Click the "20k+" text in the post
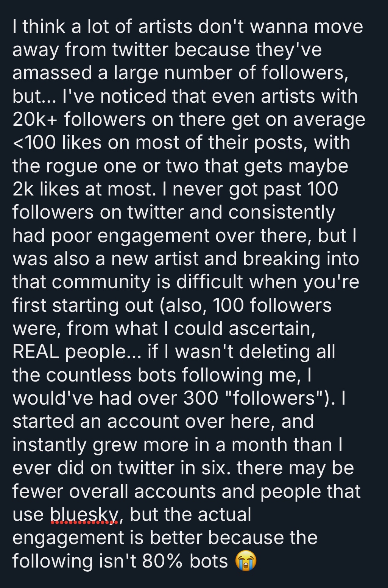This screenshot has height=588, width=388. pyautogui.click(x=35, y=119)
